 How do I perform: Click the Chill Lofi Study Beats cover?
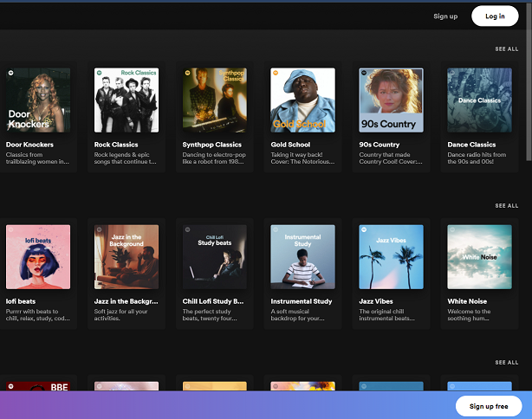click(x=215, y=256)
